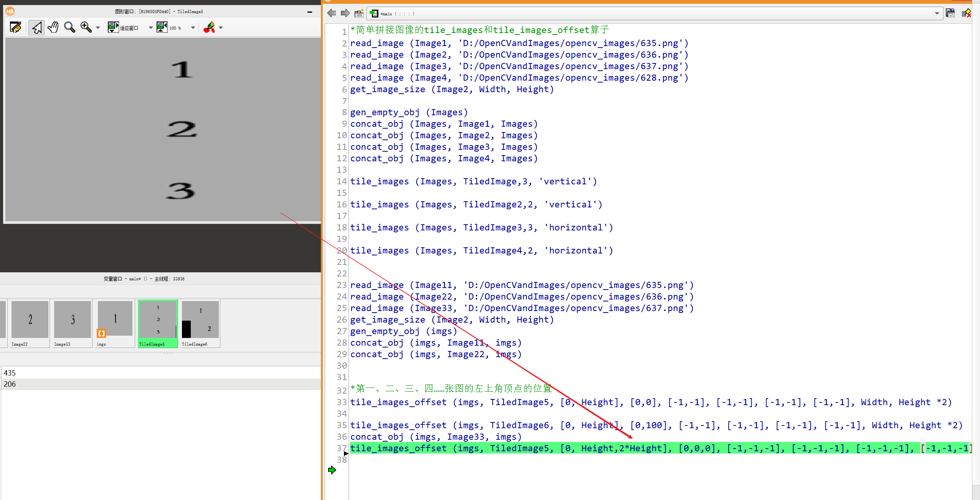The width and height of the screenshot is (980, 500).
Task: Go back with the left arrow
Action: point(332,13)
